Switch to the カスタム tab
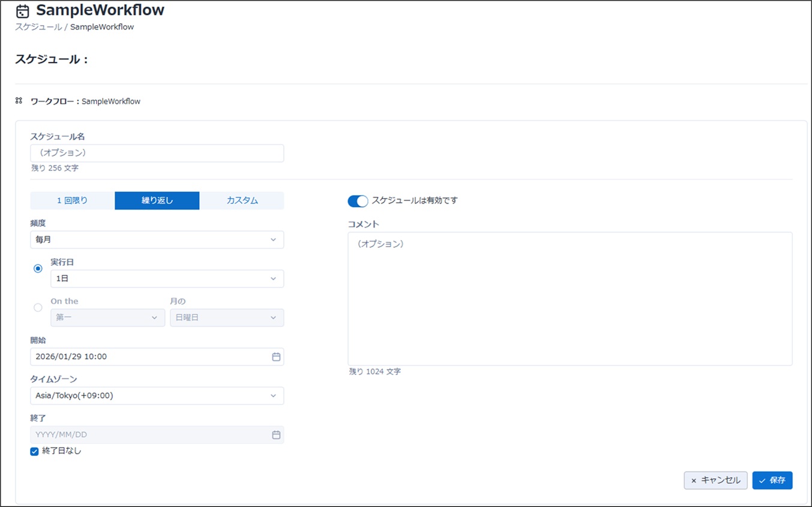This screenshot has width=812, height=507. 242,201
